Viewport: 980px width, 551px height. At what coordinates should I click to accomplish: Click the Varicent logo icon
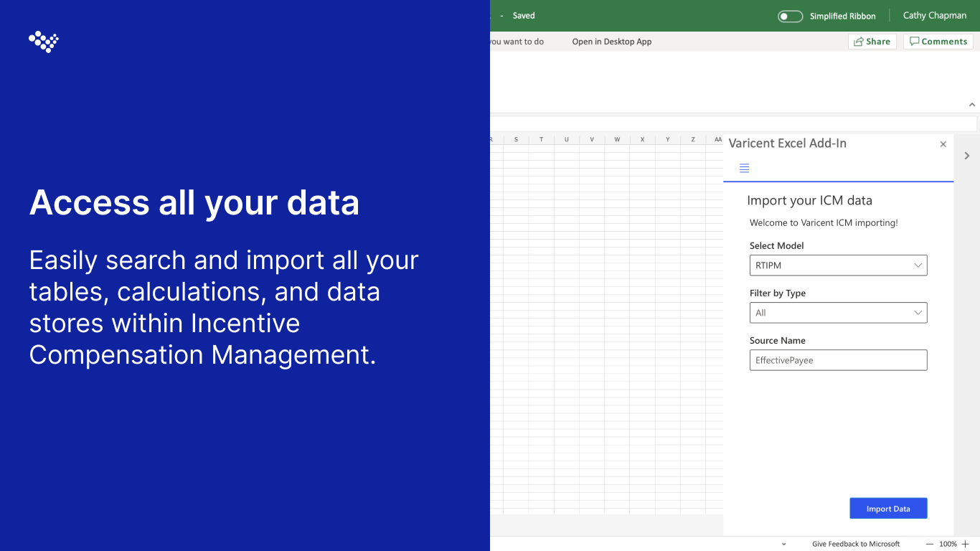tap(44, 42)
